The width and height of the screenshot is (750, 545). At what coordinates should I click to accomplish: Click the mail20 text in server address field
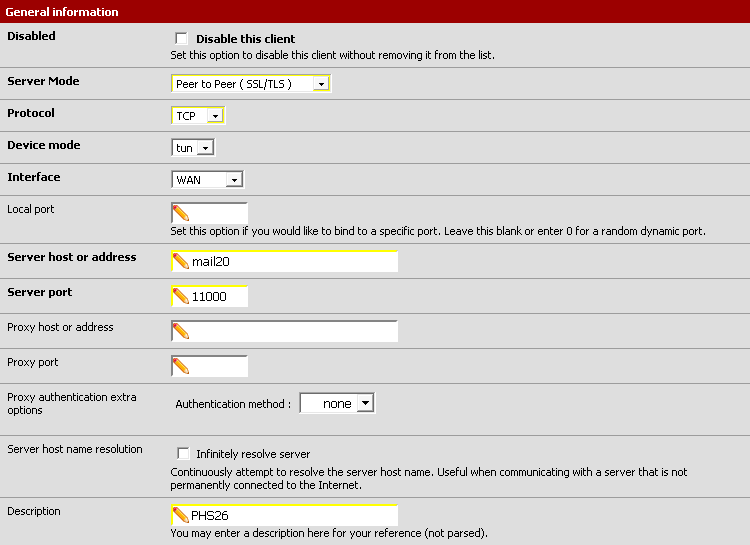click(x=211, y=261)
